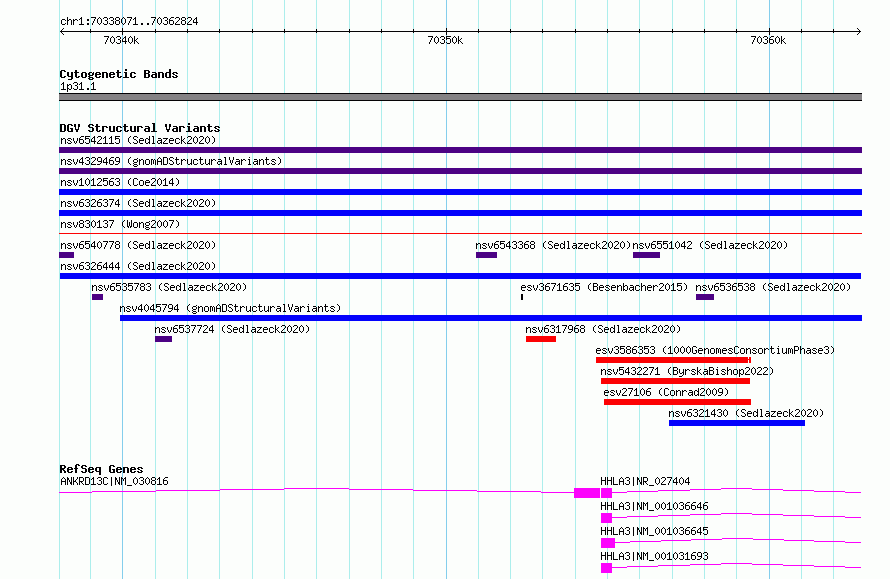Click the nsv4045794 gnomAD variant label
890x579 pixels.
pos(230,308)
